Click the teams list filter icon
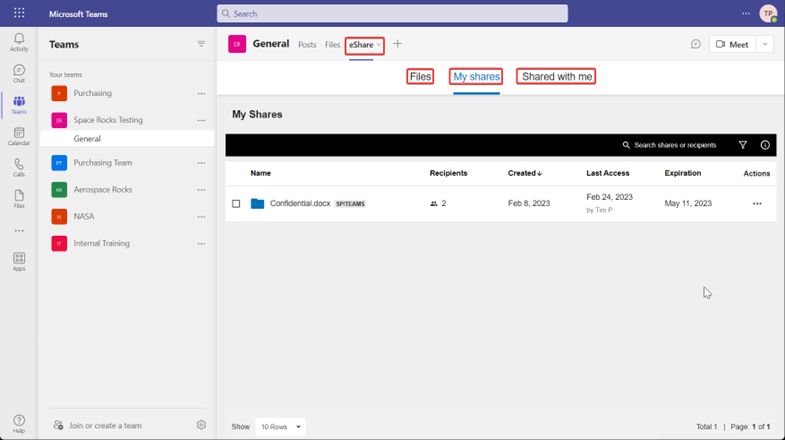Image resolution: width=785 pixels, height=440 pixels. click(x=201, y=44)
